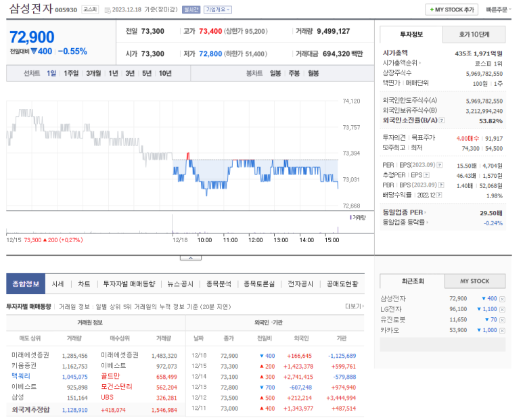
Task: Open the 시세 tab
Action: pyautogui.click(x=58, y=283)
